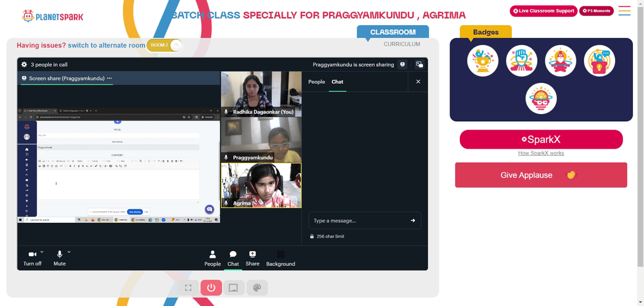Open call settings gear icon
Viewport: 644px width, 306px height.
24,64
